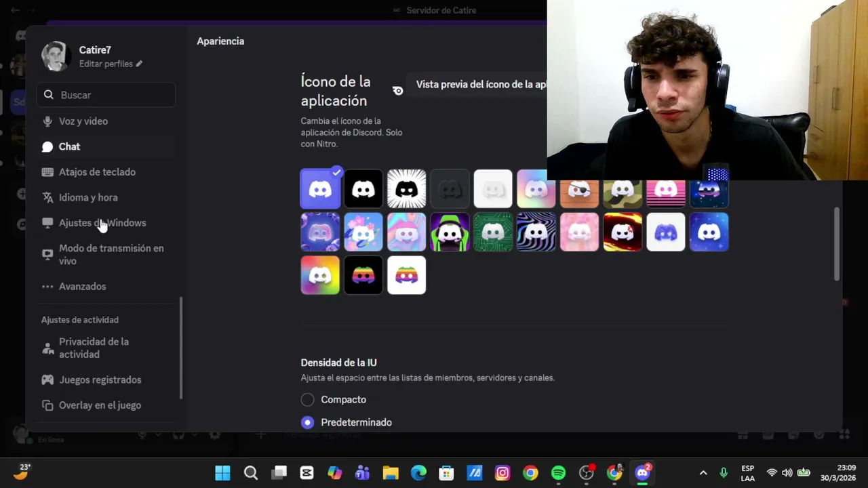This screenshot has width=868, height=488.
Task: Open the Chat settings section
Action: tap(106, 146)
